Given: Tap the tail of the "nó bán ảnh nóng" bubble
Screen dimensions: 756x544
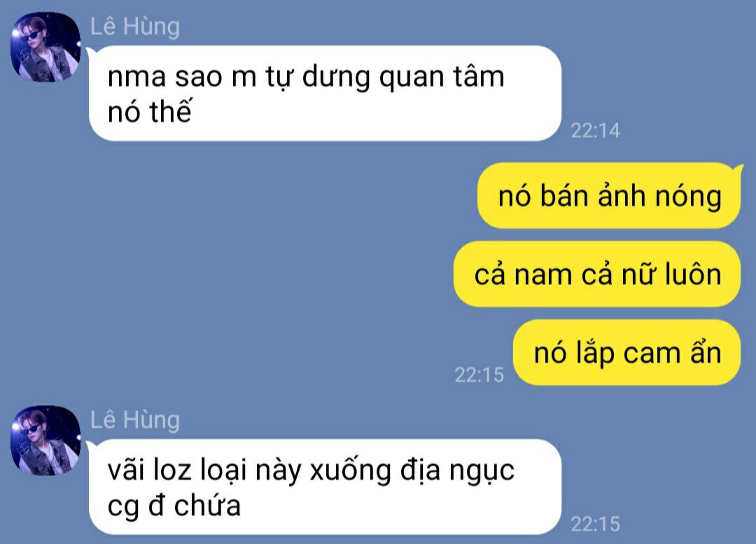Looking at the screenshot, I should pos(737,169).
